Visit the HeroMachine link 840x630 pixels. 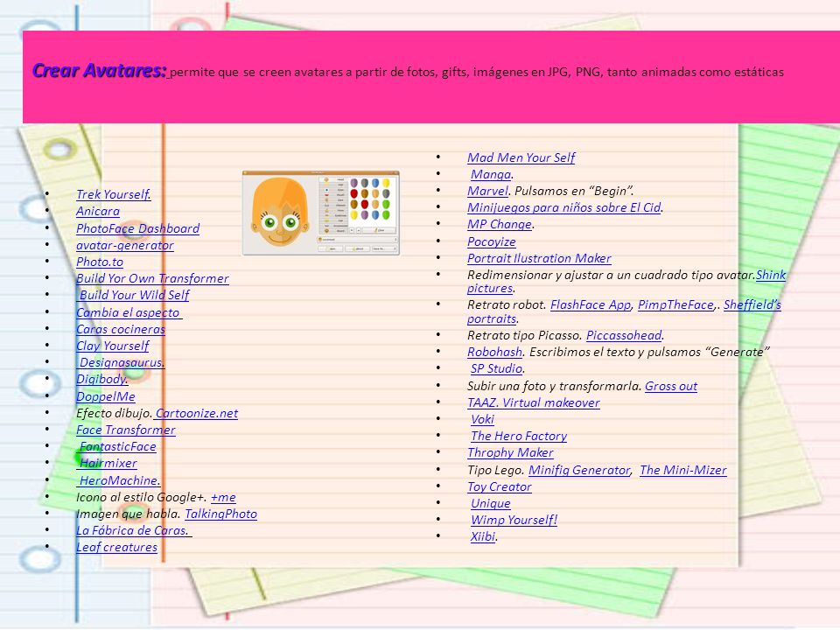pos(120,480)
